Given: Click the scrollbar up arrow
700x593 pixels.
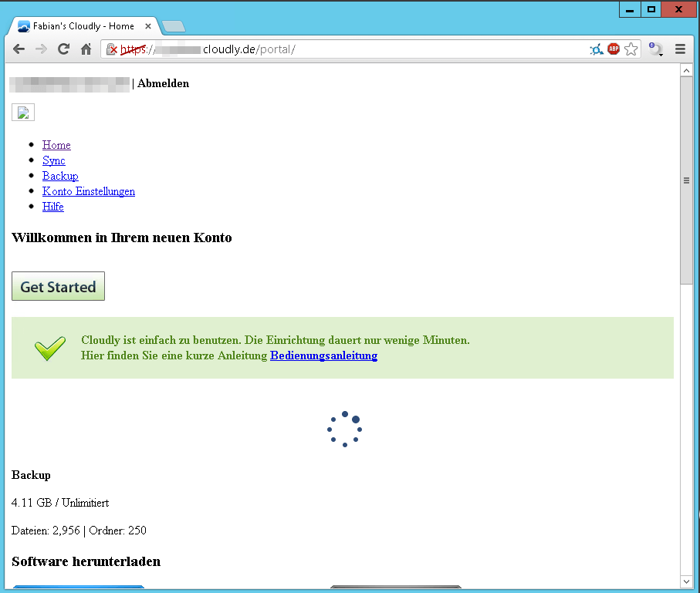Looking at the screenshot, I should coord(686,70).
